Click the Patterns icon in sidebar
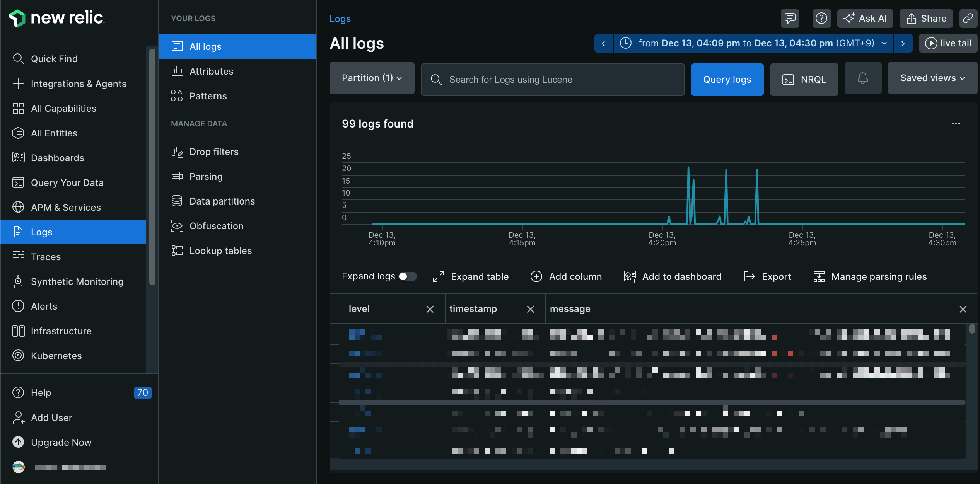This screenshot has height=484, width=980. pos(177,96)
